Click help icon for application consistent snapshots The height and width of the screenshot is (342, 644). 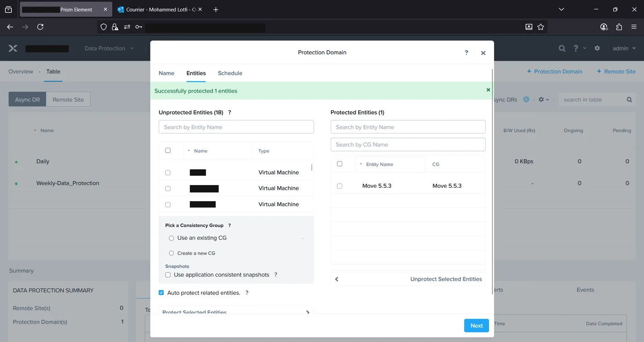click(276, 275)
